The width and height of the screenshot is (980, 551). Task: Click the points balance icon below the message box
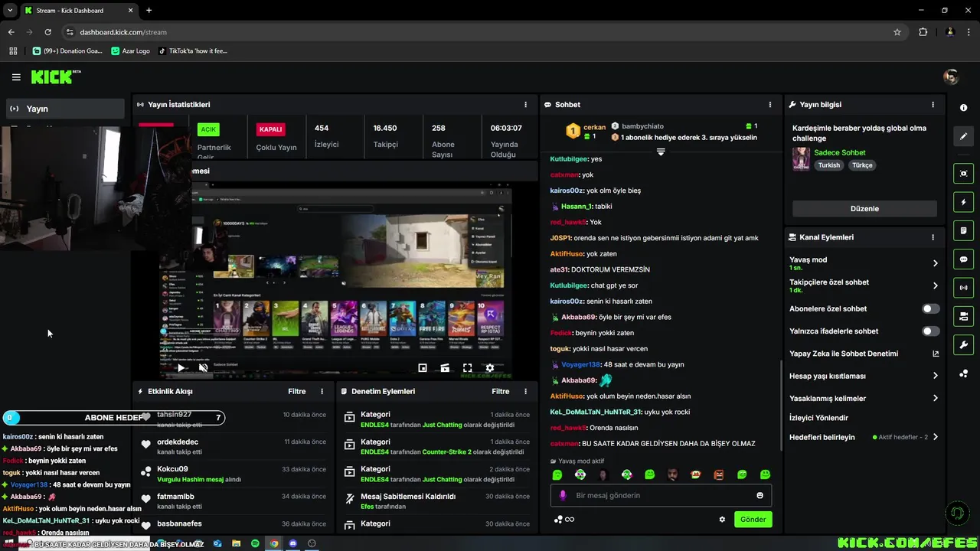(563, 519)
